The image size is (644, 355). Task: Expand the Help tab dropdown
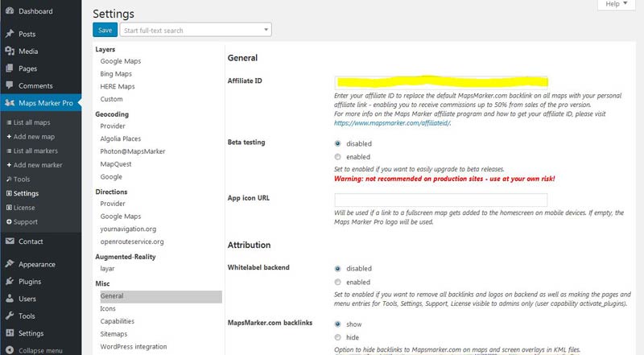point(617,4)
